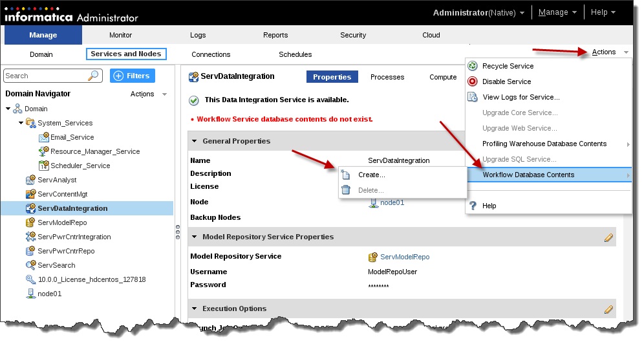Open the Connections sub-tab
Viewport: 644px width, 346px height.
(x=211, y=54)
